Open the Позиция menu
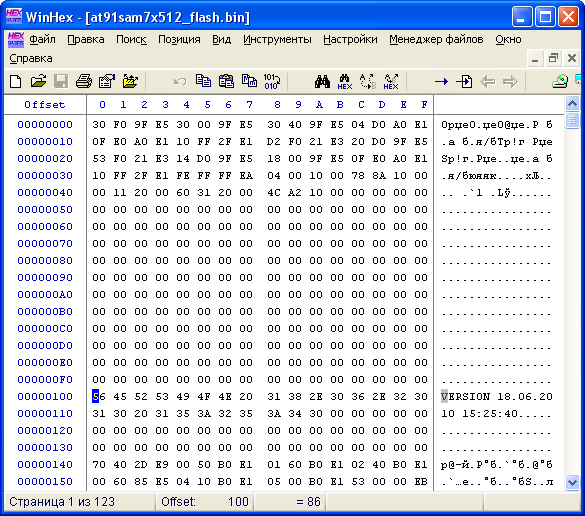The height and width of the screenshot is (516, 585). (179, 39)
